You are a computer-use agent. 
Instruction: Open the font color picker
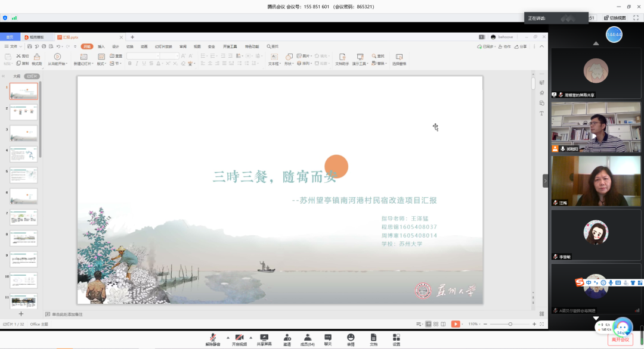[159, 64]
